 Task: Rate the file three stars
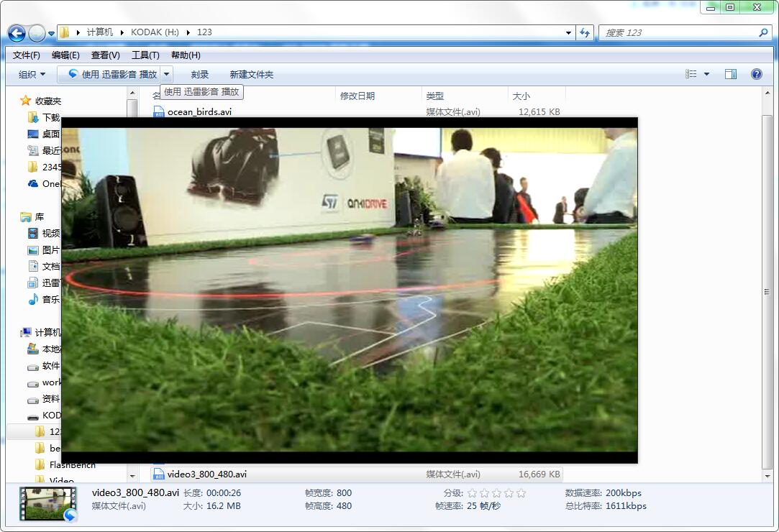click(x=496, y=493)
